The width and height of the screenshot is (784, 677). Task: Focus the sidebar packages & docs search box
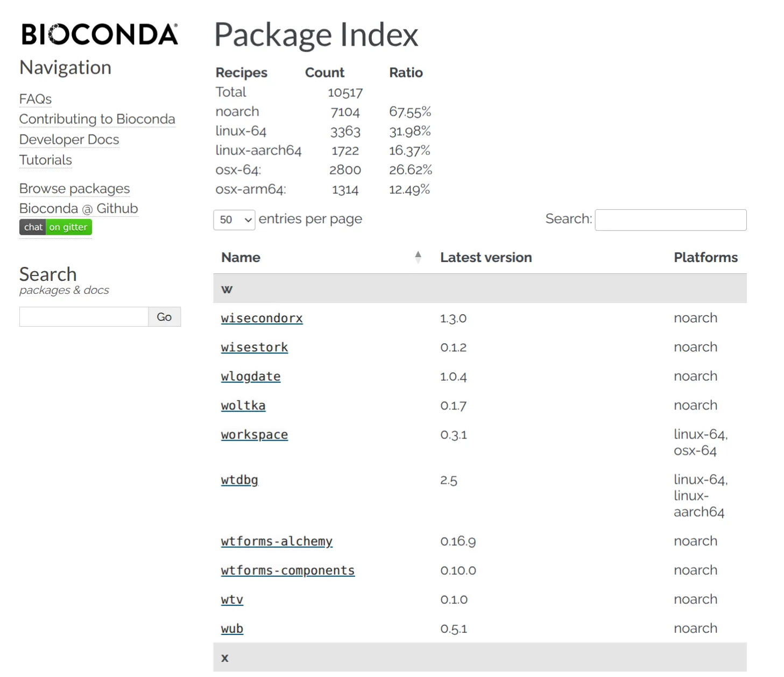84,317
